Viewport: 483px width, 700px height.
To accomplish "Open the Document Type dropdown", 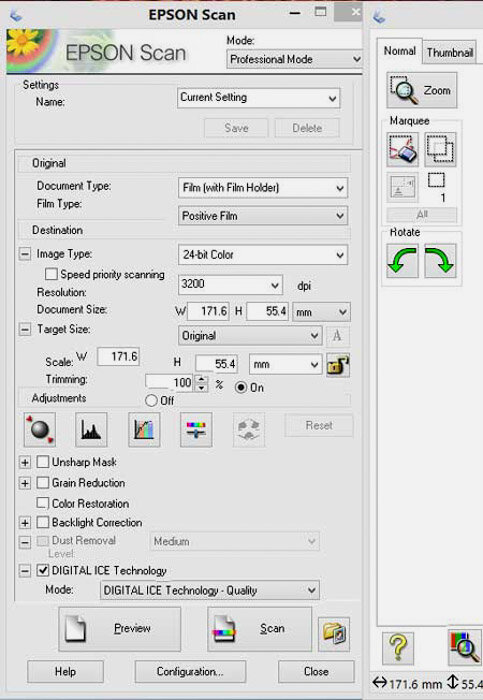I will point(262,188).
